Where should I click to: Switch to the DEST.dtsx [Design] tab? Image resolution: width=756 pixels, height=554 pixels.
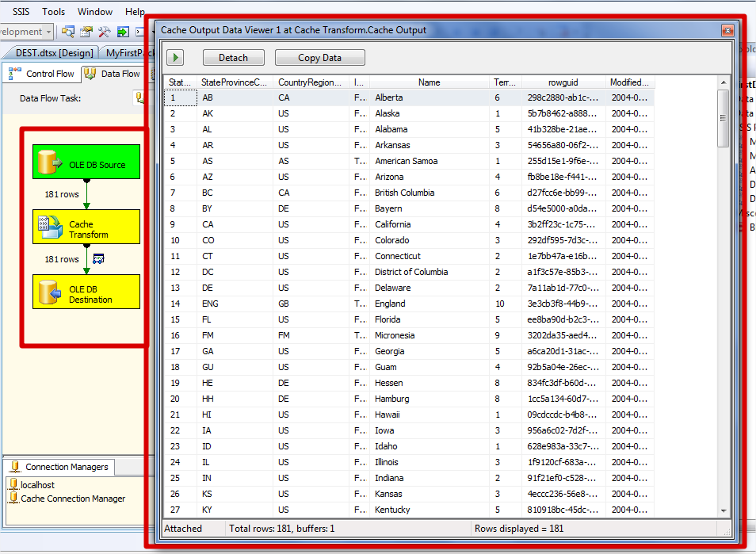click(x=54, y=53)
